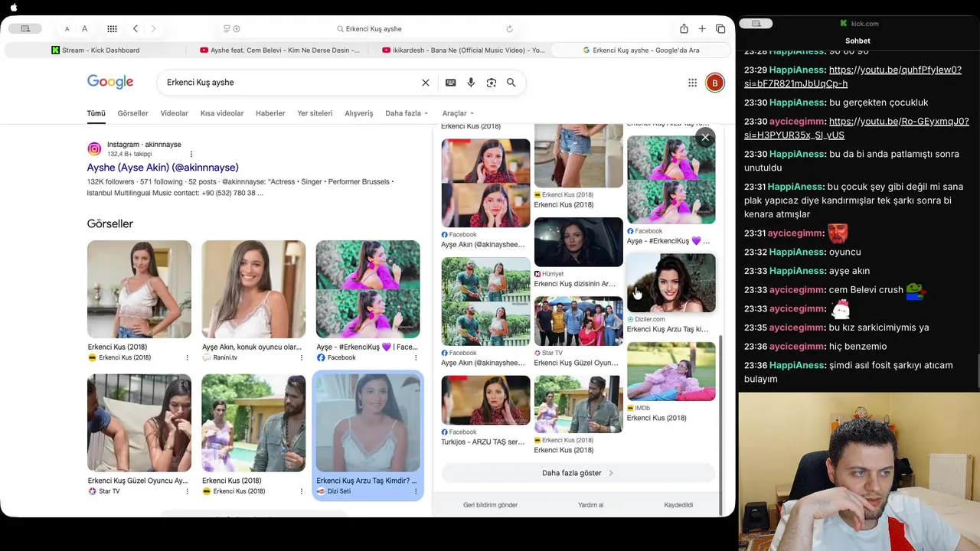Expand the Araçlar dropdown

click(458, 113)
